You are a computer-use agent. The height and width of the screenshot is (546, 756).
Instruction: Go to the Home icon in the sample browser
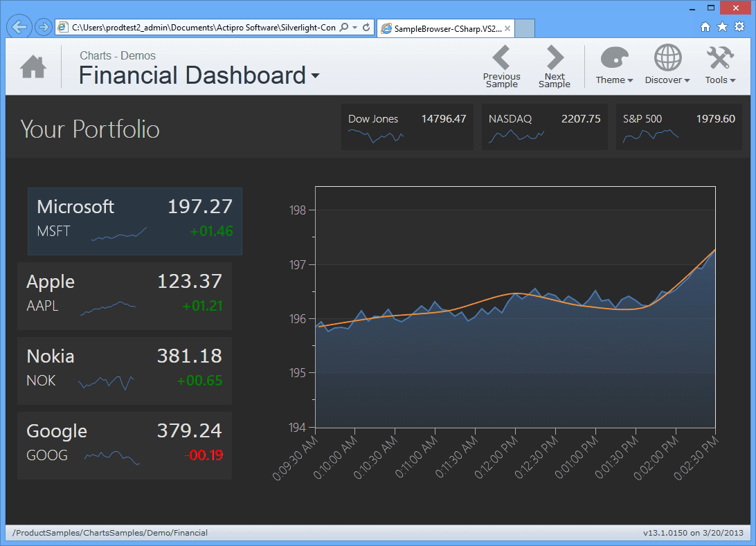(33, 66)
